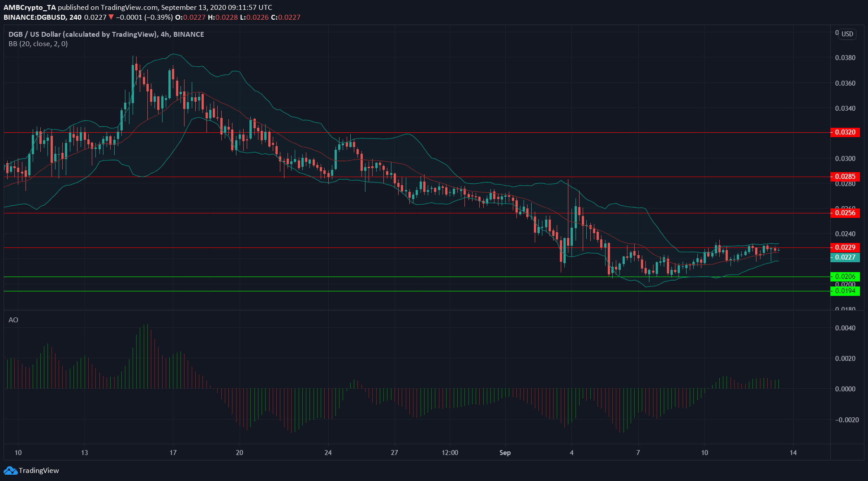Click the AO indicator label

tap(13, 320)
